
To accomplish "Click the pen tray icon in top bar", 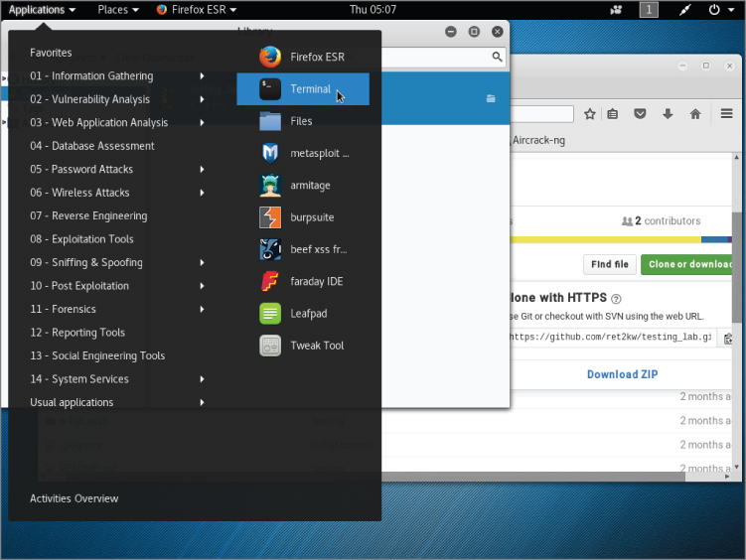I will 684,10.
